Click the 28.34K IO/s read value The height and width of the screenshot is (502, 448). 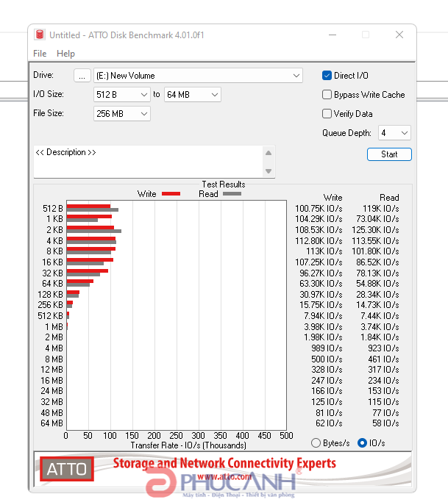[377, 295]
